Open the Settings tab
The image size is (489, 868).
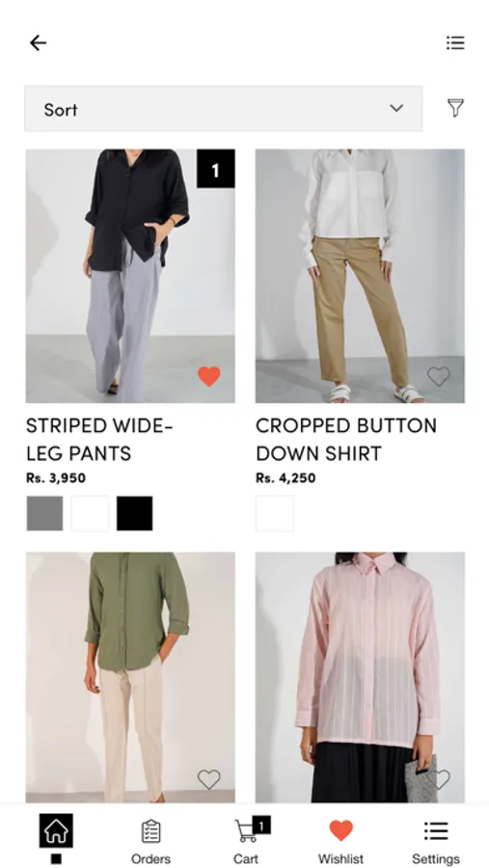point(436,841)
